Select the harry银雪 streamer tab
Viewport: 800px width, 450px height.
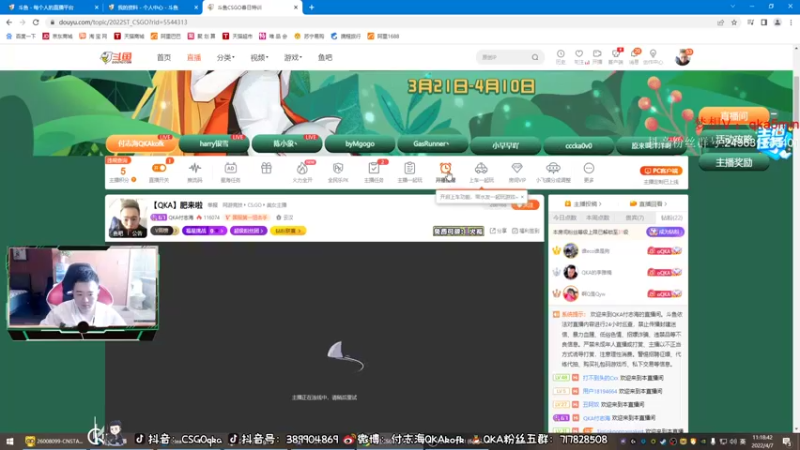click(x=214, y=144)
